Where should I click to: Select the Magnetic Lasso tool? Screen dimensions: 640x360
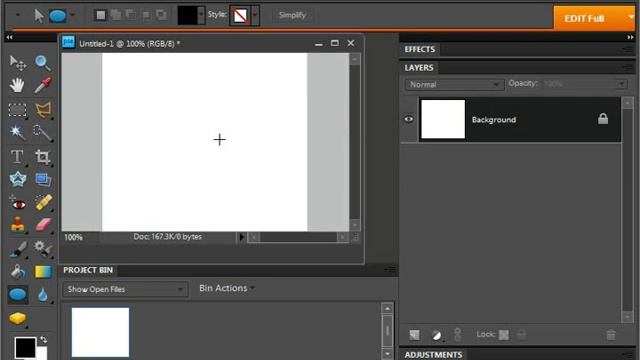[x=43, y=109]
